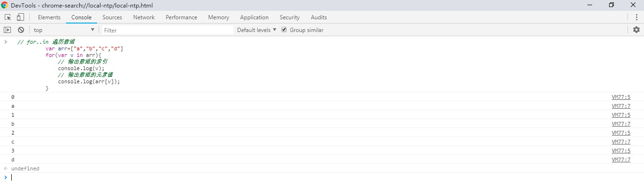This screenshot has width=644, height=184.
Task: Click the var arr array declaration line
Action: coord(84,48)
